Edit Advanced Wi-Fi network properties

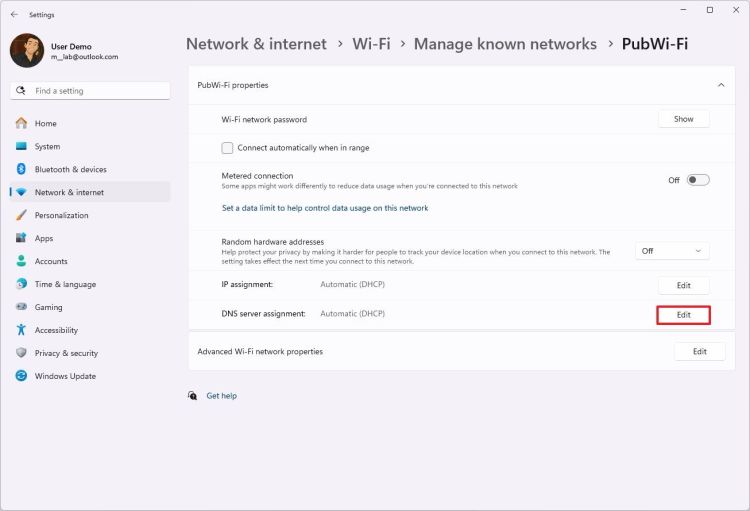coord(699,352)
